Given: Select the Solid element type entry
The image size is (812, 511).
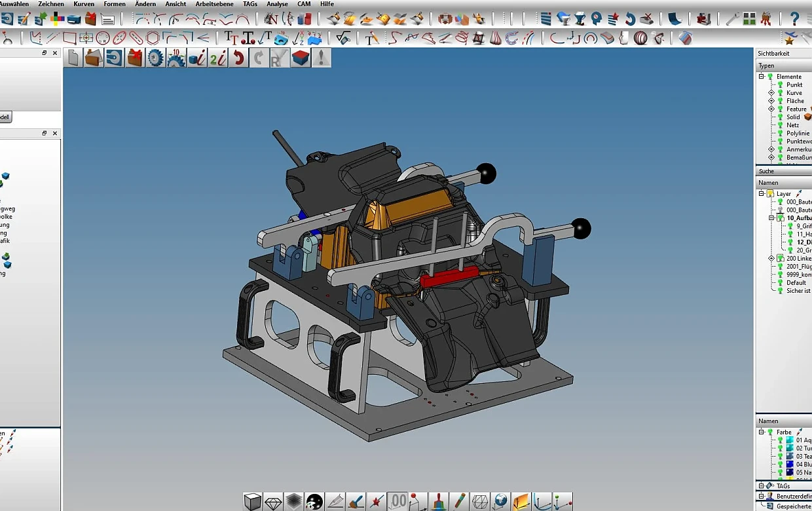Looking at the screenshot, I should click(793, 117).
